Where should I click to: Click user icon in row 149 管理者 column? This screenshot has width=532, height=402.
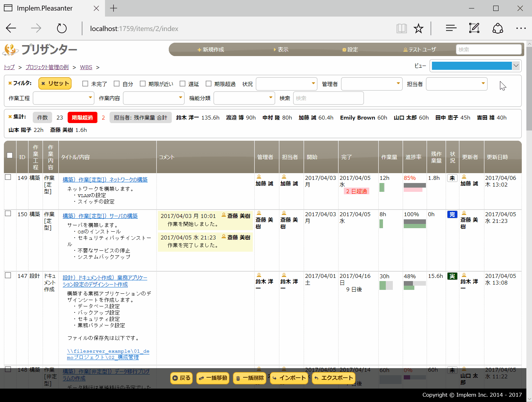click(x=259, y=177)
